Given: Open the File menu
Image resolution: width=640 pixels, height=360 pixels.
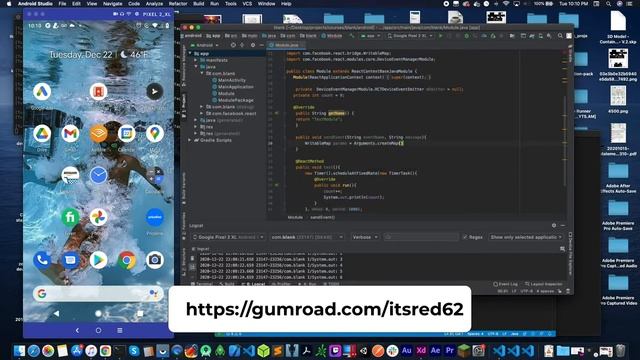Looking at the screenshot, I should (x=62, y=4).
